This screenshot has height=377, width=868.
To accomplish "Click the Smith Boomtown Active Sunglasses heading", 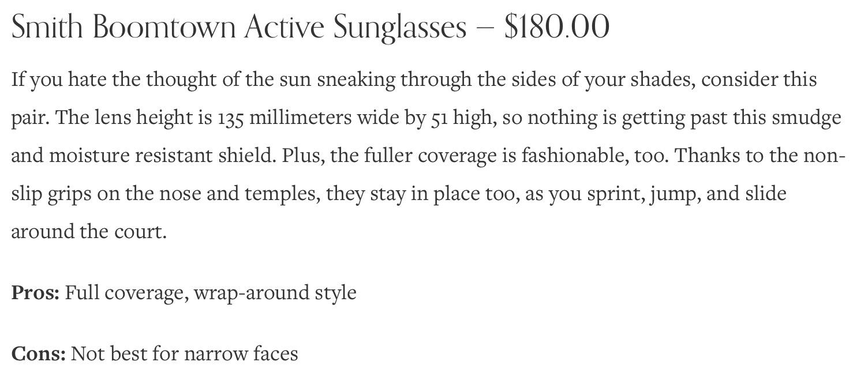I will coord(310,27).
